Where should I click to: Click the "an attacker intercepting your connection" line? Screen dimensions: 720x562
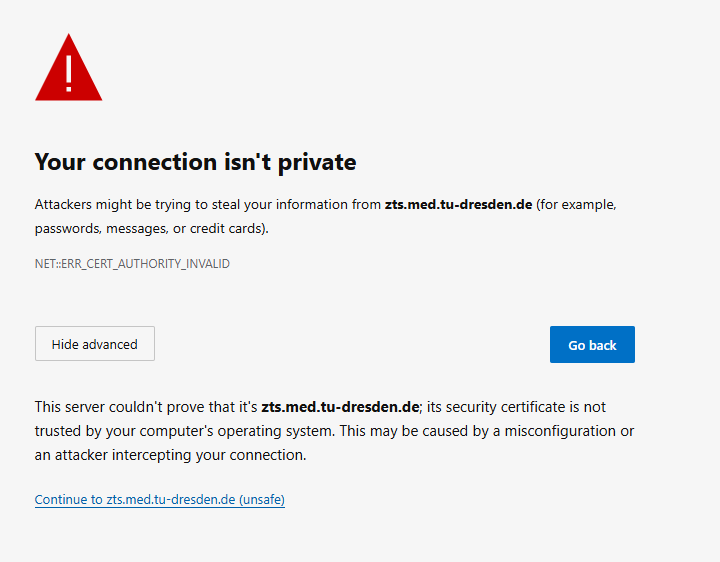pyautogui.click(x=170, y=455)
